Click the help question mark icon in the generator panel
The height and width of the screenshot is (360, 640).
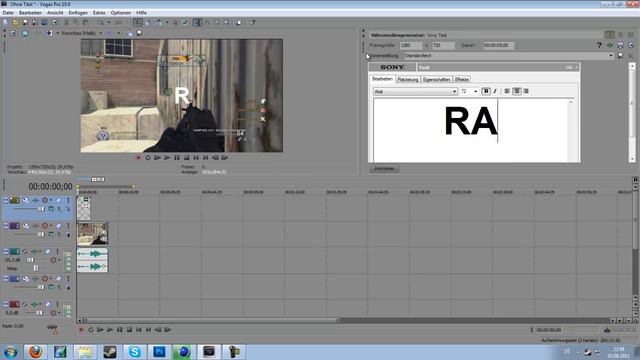click(599, 45)
